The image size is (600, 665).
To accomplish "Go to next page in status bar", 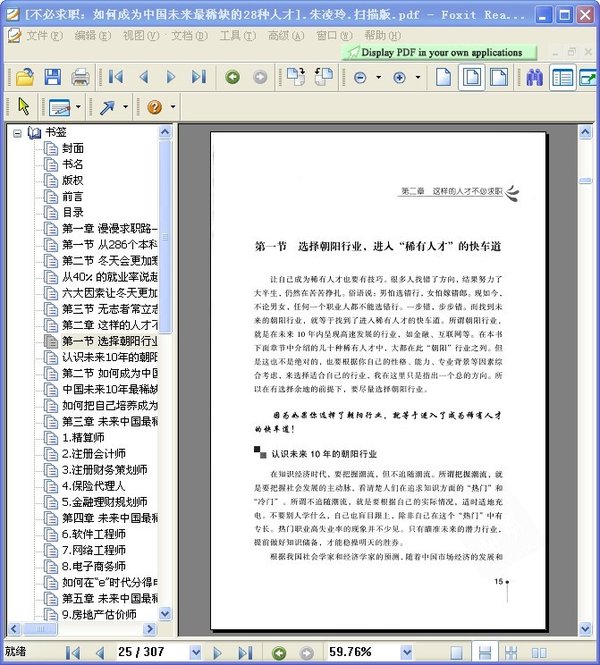I will pyautogui.click(x=217, y=652).
